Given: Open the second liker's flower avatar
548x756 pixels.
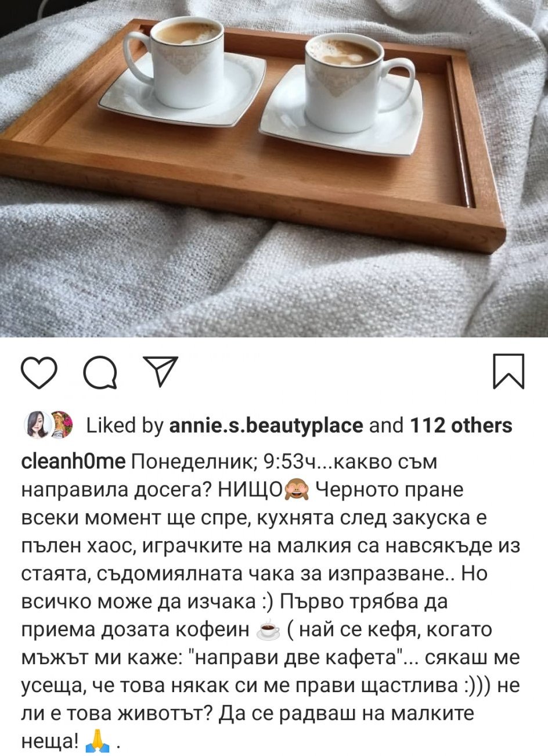Looking at the screenshot, I should pos(60,424).
